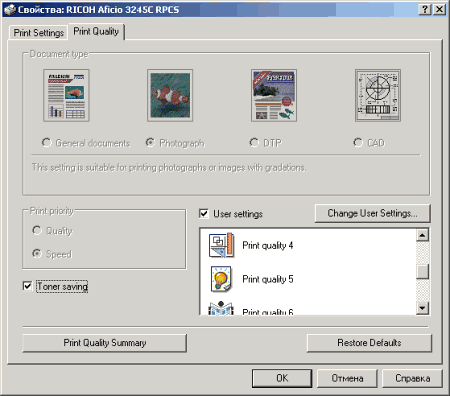Choose the DTP radio button
This screenshot has width=450, height=396.
coord(254,143)
